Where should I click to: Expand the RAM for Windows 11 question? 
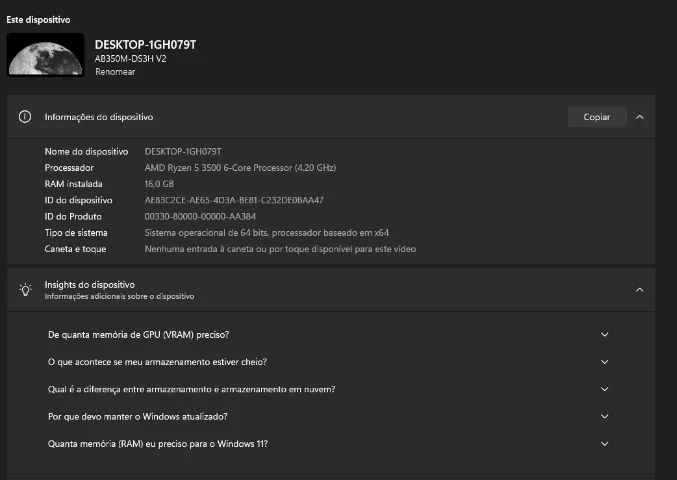tap(604, 443)
